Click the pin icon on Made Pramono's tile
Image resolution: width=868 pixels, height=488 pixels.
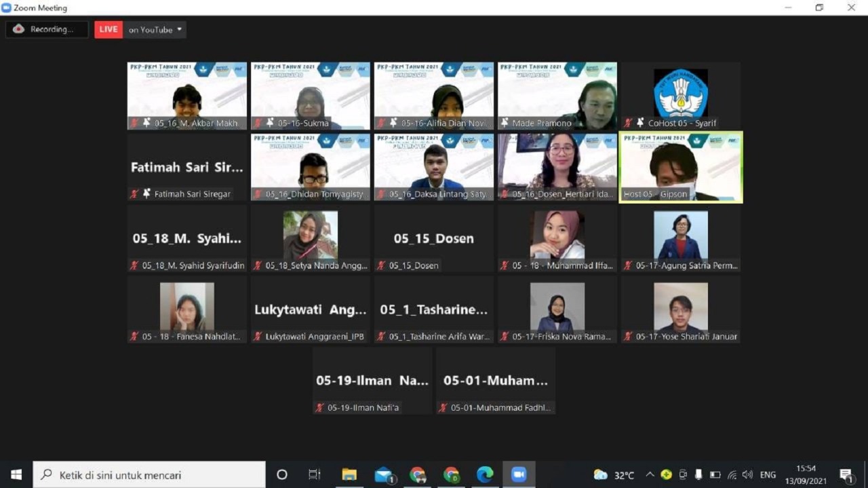[x=505, y=123]
